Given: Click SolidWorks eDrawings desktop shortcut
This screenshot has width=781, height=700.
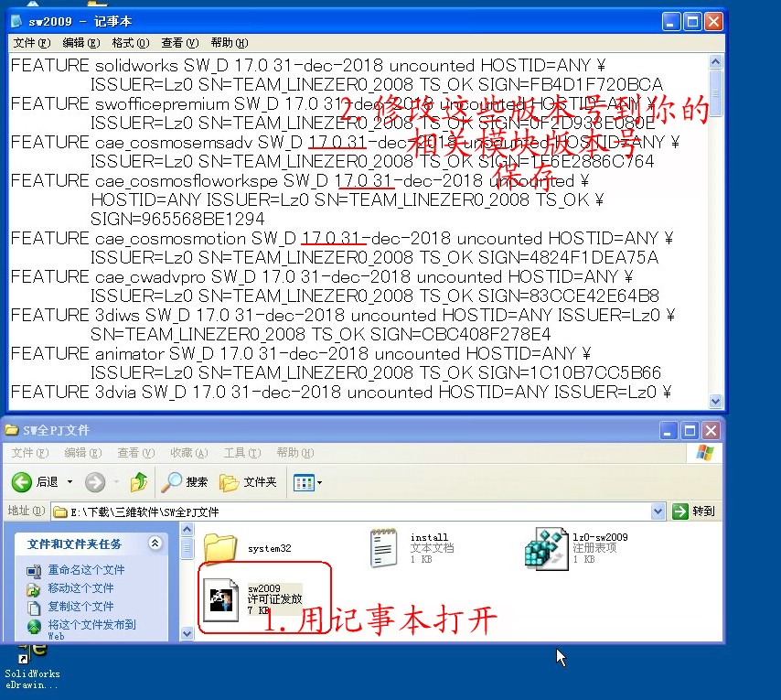Looking at the screenshot, I should [x=32, y=668].
